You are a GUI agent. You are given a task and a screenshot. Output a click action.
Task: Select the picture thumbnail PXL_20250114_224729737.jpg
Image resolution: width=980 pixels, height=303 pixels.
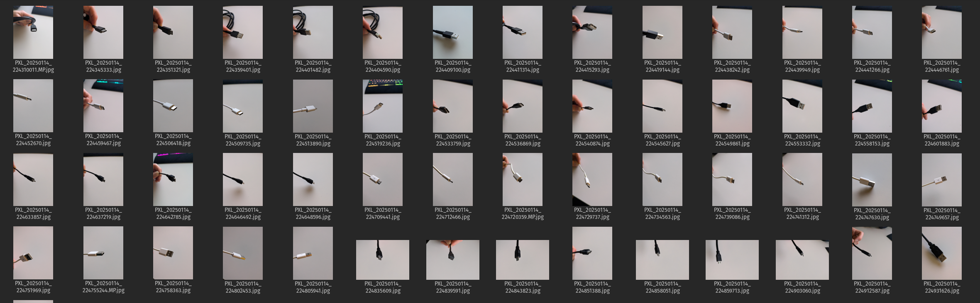[592, 179]
